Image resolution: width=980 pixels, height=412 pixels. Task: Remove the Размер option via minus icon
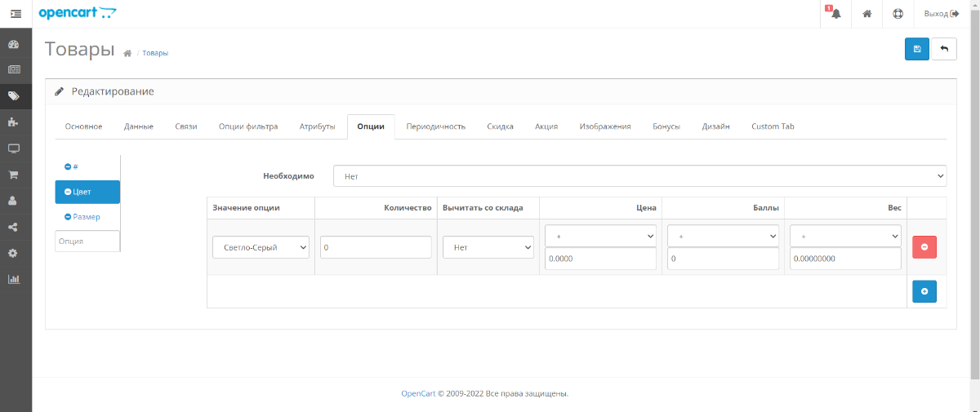pyautogui.click(x=68, y=217)
